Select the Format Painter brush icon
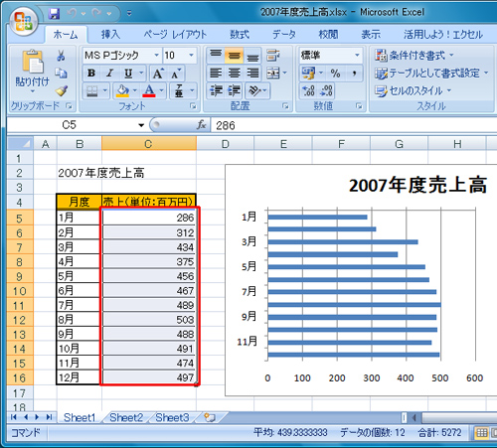497x448 pixels. click(x=62, y=91)
